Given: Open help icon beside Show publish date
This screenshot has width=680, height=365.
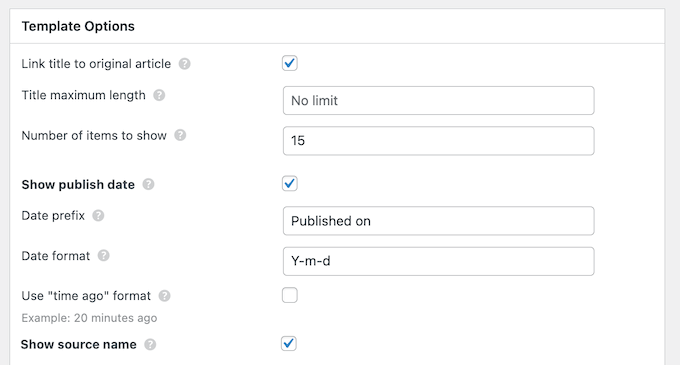Looking at the screenshot, I should [148, 184].
